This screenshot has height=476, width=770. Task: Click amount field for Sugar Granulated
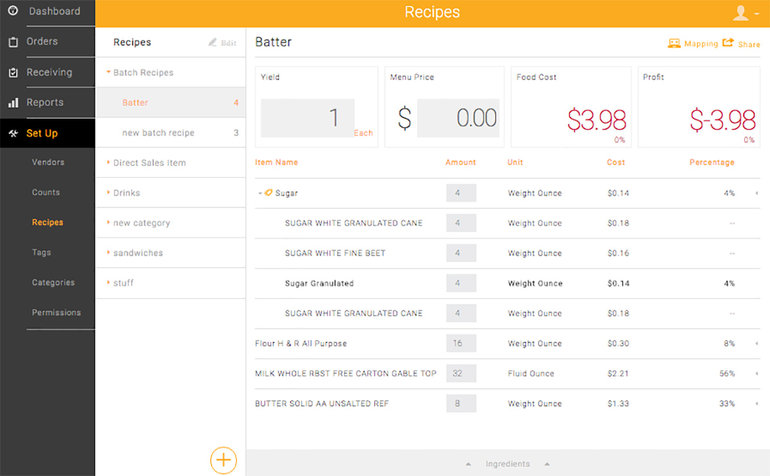(x=461, y=283)
